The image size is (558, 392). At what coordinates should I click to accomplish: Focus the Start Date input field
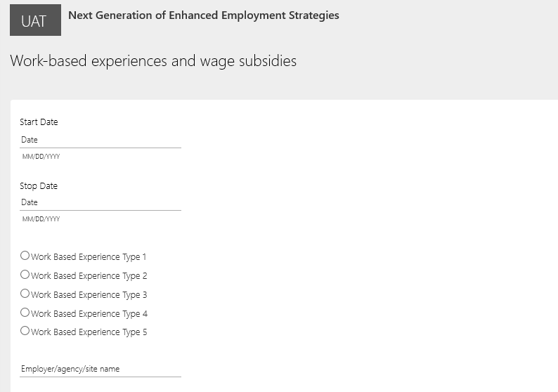100,140
